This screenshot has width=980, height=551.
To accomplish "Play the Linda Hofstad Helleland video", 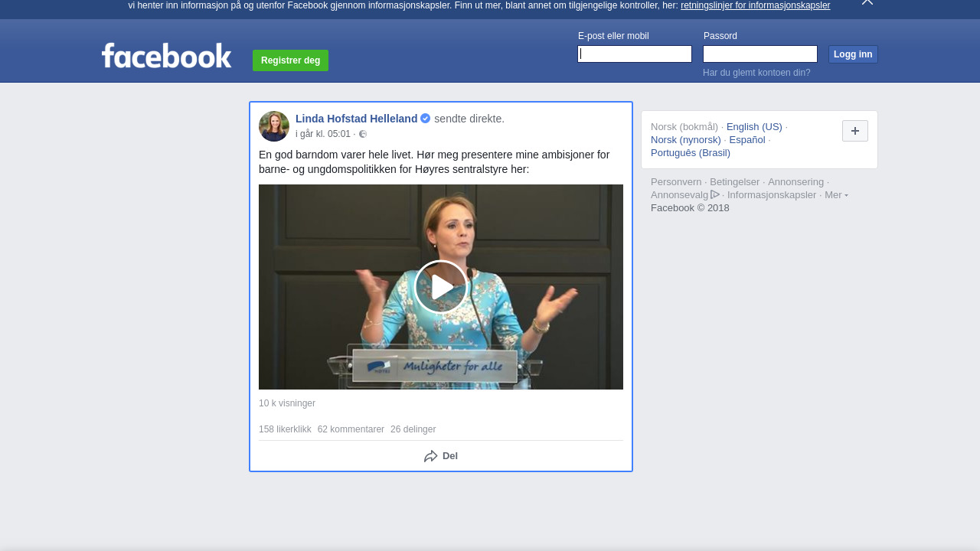I will coord(441,287).
